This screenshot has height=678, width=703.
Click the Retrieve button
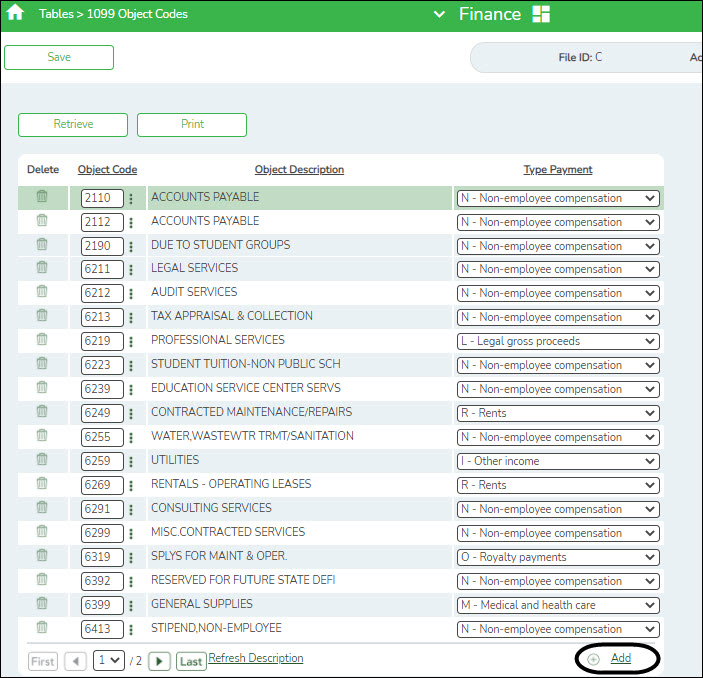tap(73, 125)
